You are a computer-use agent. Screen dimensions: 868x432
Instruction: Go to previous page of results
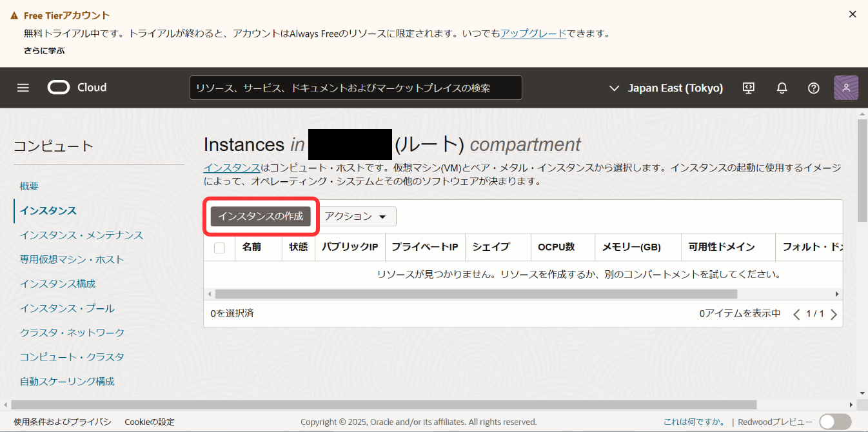(796, 314)
